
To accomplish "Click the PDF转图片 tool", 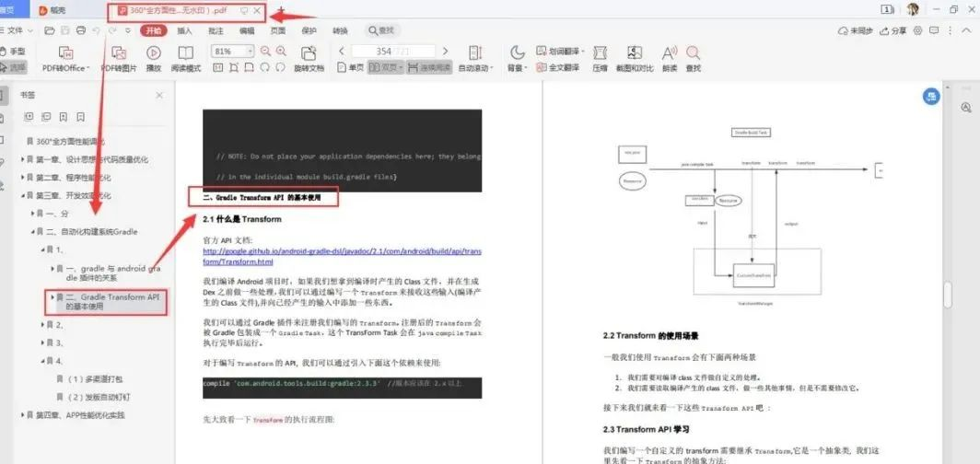I will click(119, 59).
